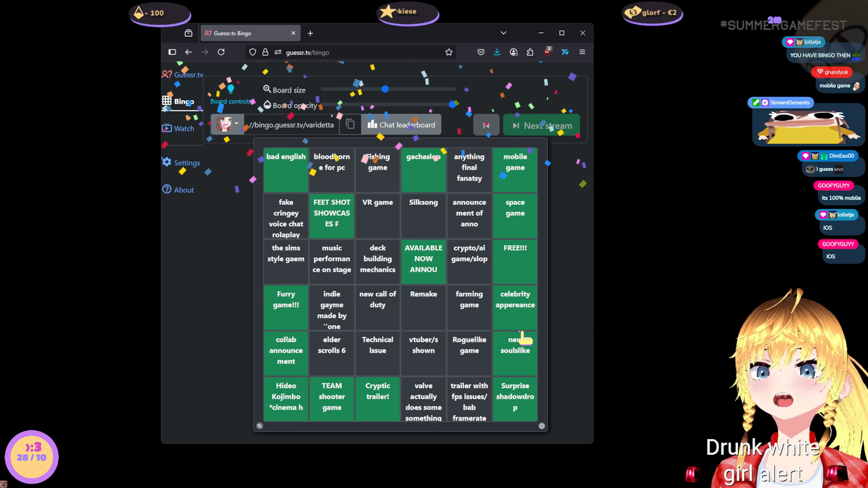The image size is (868, 488).
Task: Open Firefox downloads panel
Action: point(497,52)
